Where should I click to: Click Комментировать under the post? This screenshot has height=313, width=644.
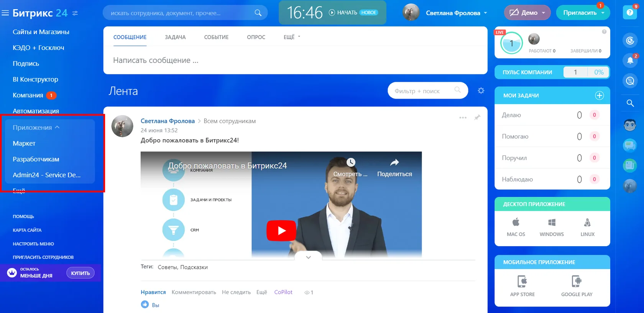pyautogui.click(x=194, y=292)
